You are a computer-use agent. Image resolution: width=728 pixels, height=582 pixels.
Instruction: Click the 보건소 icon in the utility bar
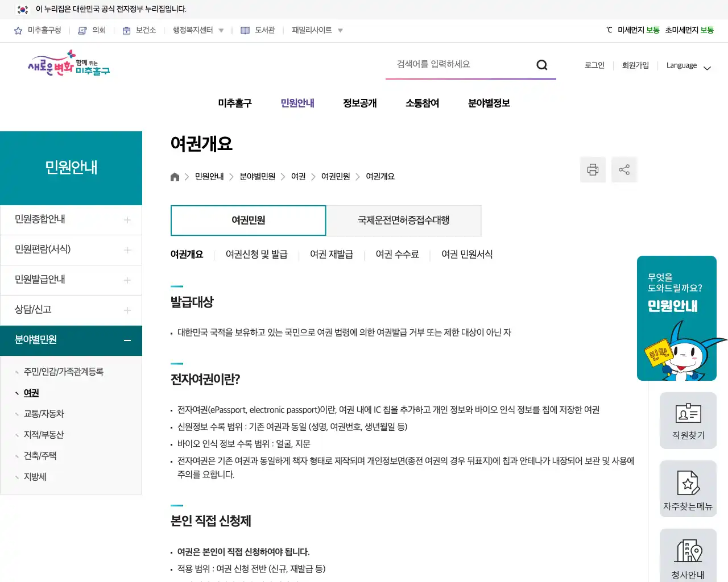tap(126, 30)
